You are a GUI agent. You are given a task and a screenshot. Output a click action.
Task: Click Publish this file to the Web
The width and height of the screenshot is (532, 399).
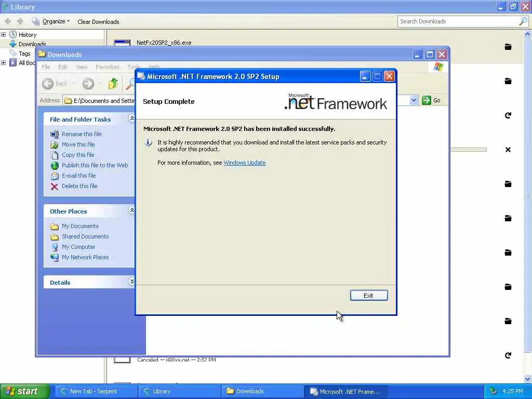point(95,165)
